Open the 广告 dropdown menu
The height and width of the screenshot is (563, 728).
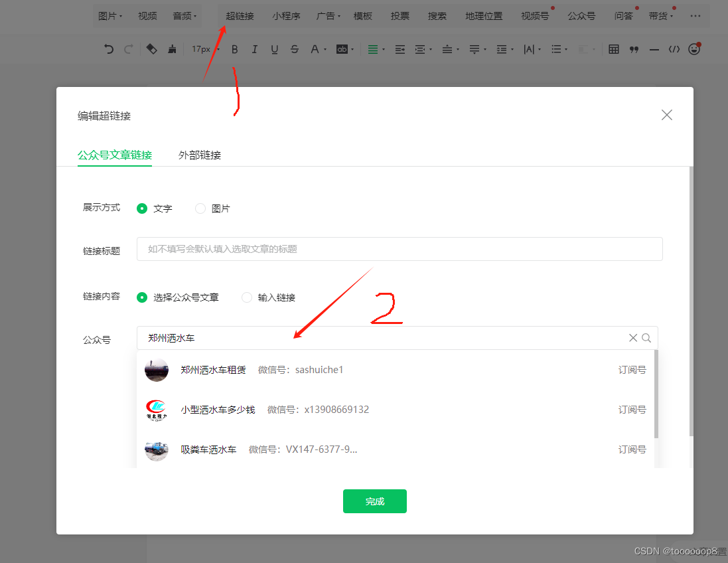328,16
